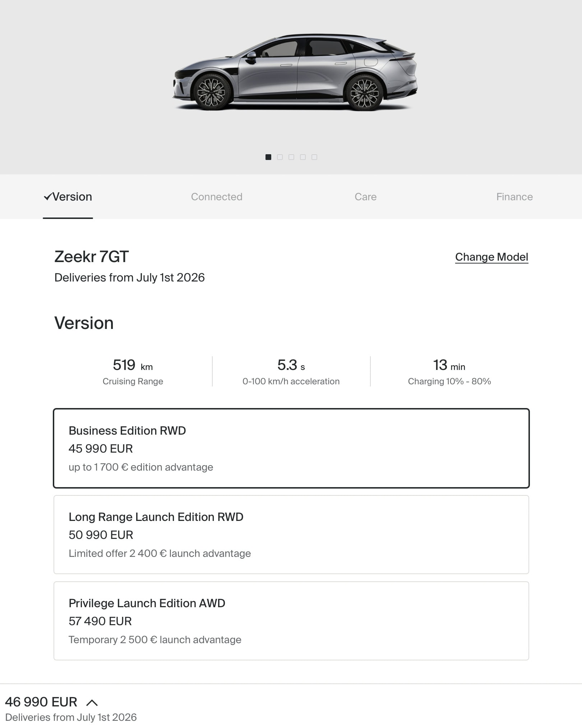Select Privilege Launch Edition AWD option
Screen dimensions: 582x728
click(x=291, y=621)
